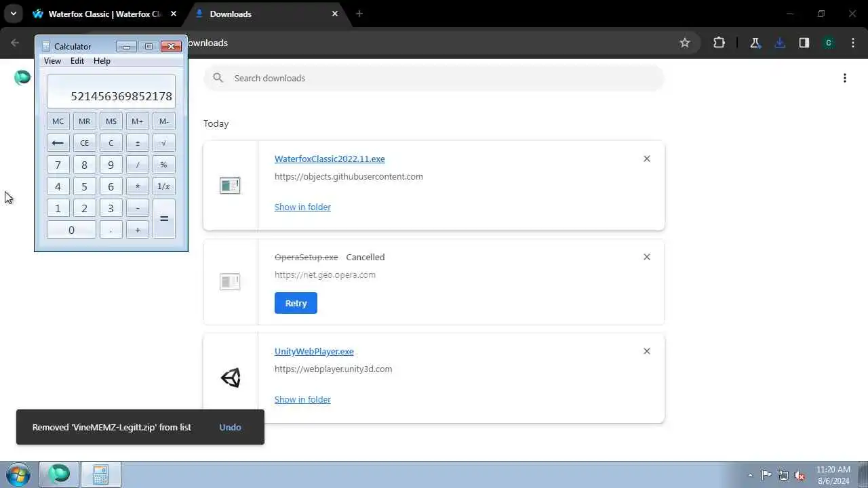The image size is (868, 488).
Task: Click Calculator plus button
Action: click(137, 230)
